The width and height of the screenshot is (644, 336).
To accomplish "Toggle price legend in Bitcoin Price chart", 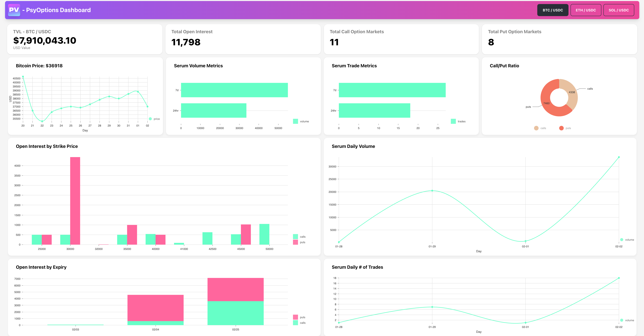I will click(151, 119).
